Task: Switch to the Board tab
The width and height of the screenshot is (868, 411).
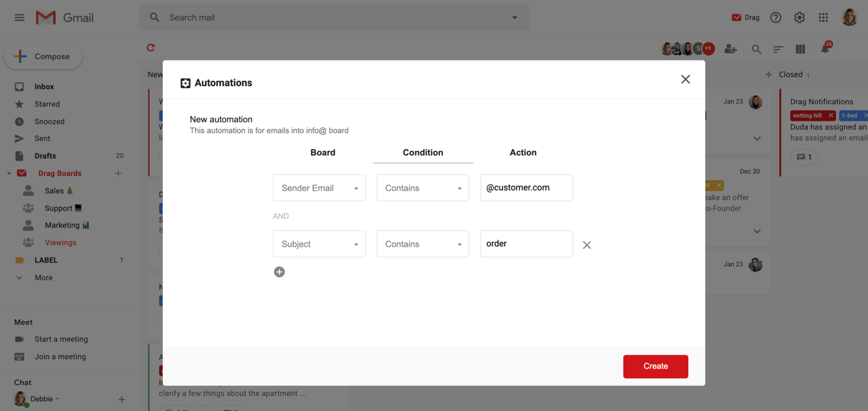Action: pos(323,153)
